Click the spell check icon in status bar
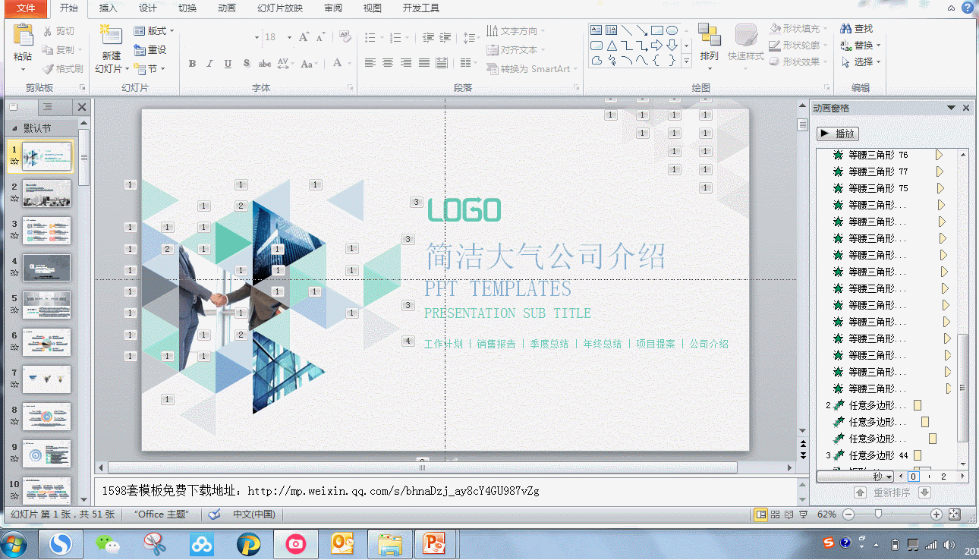This screenshot has height=560, width=979. coord(215,514)
